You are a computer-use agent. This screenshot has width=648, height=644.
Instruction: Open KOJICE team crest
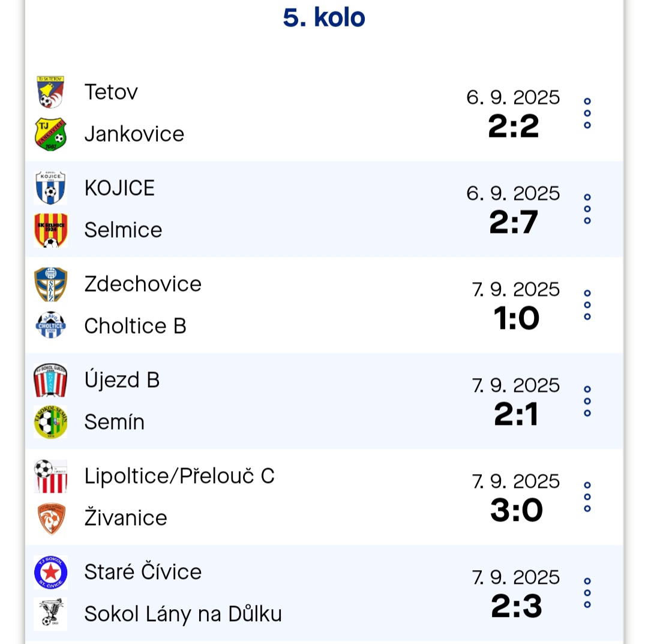coord(50,188)
